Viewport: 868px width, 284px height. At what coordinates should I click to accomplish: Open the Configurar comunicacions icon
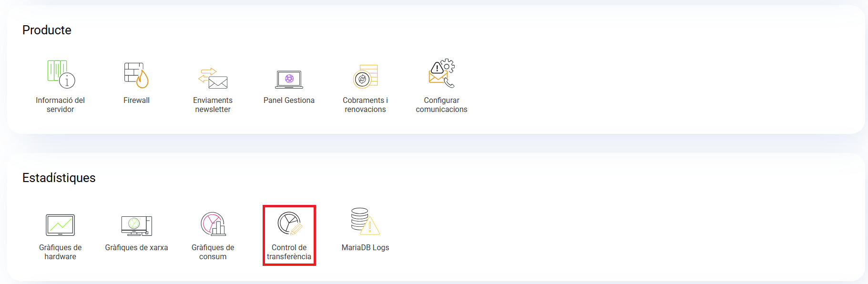click(441, 74)
